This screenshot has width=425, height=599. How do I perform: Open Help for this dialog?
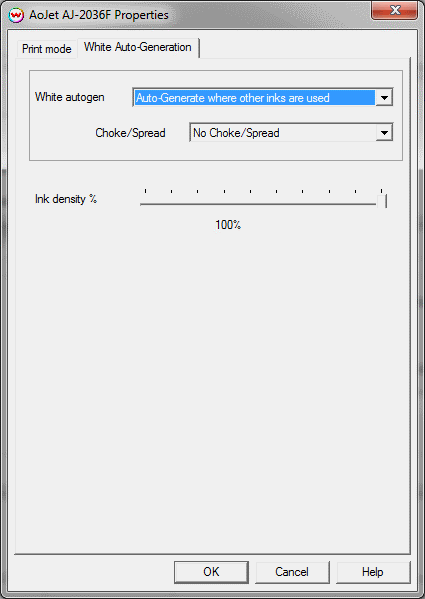[373, 572]
